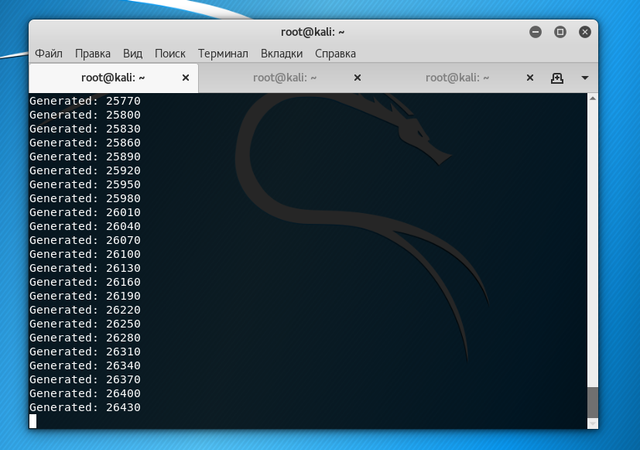The width and height of the screenshot is (640, 450).
Task: Click the line 'Generated: 26040'
Action: click(x=85, y=226)
